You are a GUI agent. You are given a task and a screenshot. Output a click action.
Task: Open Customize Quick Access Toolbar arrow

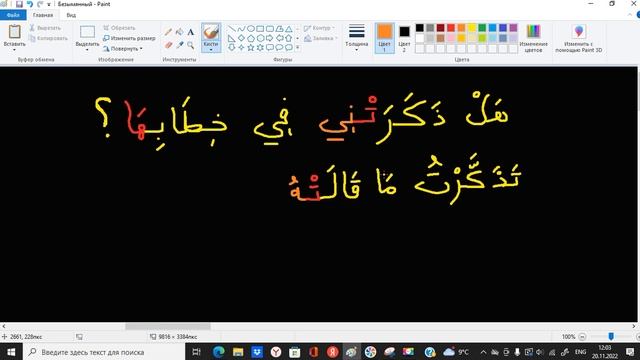coord(49,4)
